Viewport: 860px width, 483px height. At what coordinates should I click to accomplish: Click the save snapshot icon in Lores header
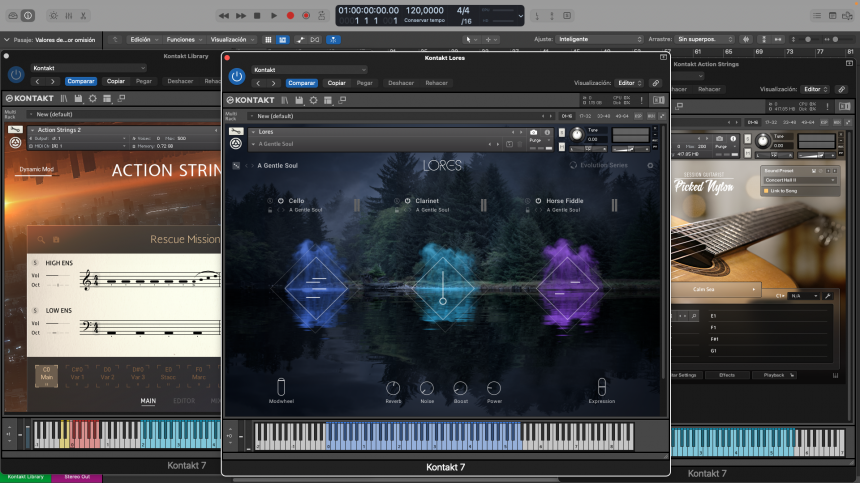(x=510, y=144)
